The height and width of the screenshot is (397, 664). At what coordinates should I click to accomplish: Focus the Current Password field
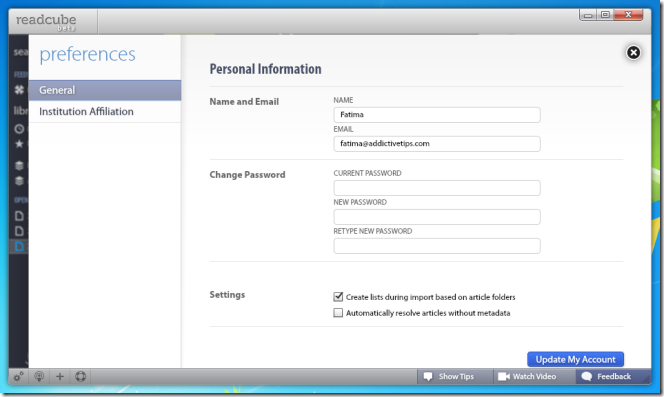[x=437, y=188]
